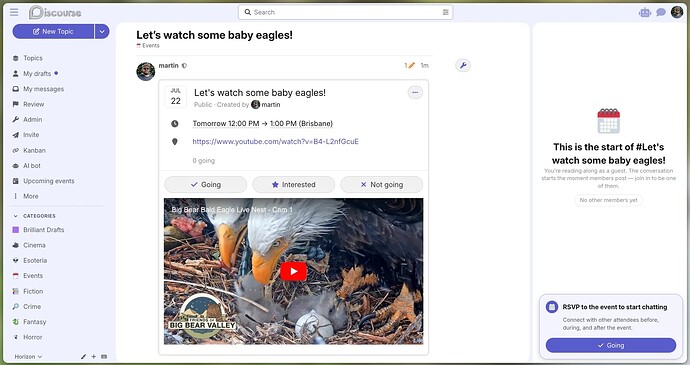Image resolution: width=690 pixels, height=365 pixels.
Task: Select Not going for the event
Action: point(382,184)
